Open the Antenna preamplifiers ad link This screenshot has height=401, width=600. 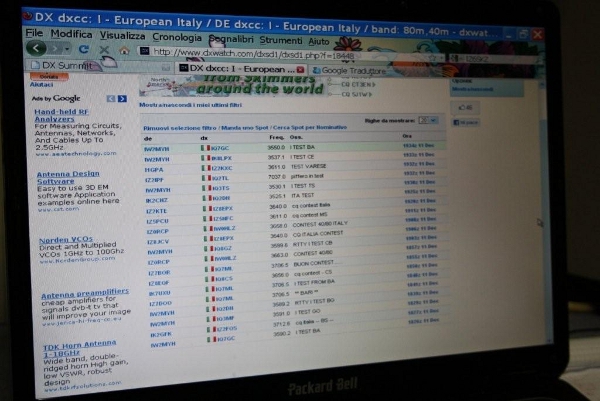pos(85,293)
